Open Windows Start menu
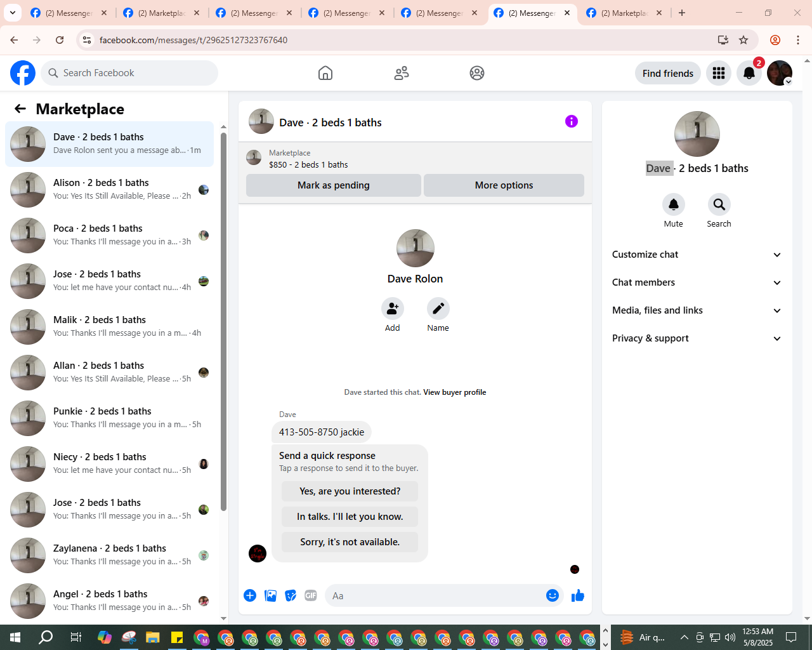Image resolution: width=812 pixels, height=650 pixels. click(15, 637)
